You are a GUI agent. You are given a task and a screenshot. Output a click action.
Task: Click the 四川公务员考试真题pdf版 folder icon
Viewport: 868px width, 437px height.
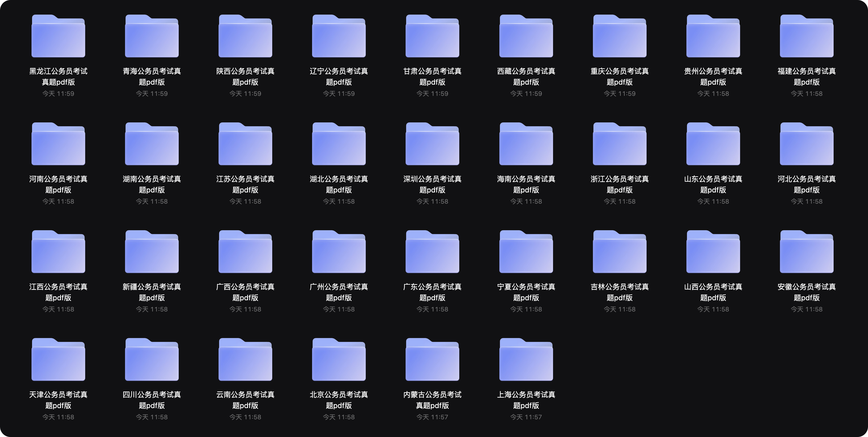pyautogui.click(x=152, y=359)
